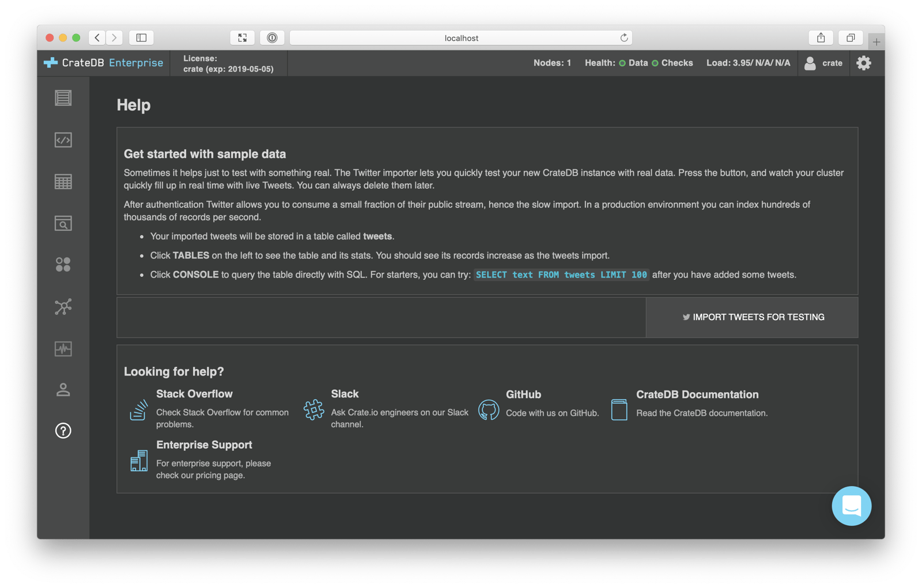This screenshot has height=588, width=922.
Task: Open the Users sidebar icon
Action: click(63, 390)
